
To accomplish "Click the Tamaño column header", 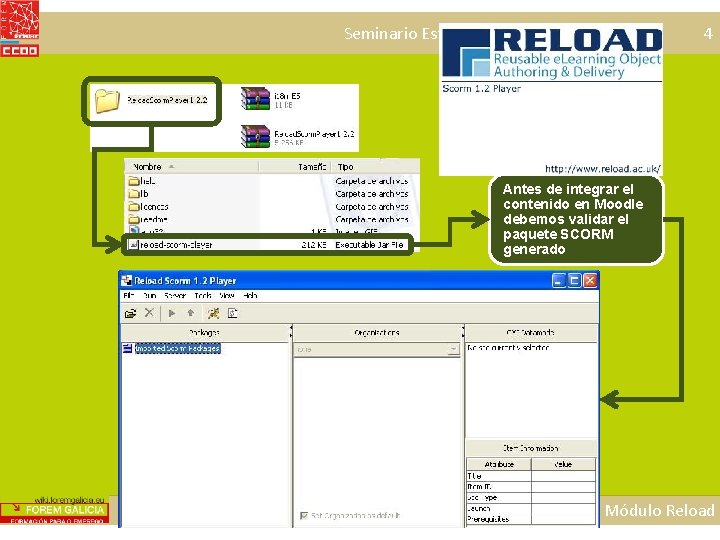I will (312, 167).
